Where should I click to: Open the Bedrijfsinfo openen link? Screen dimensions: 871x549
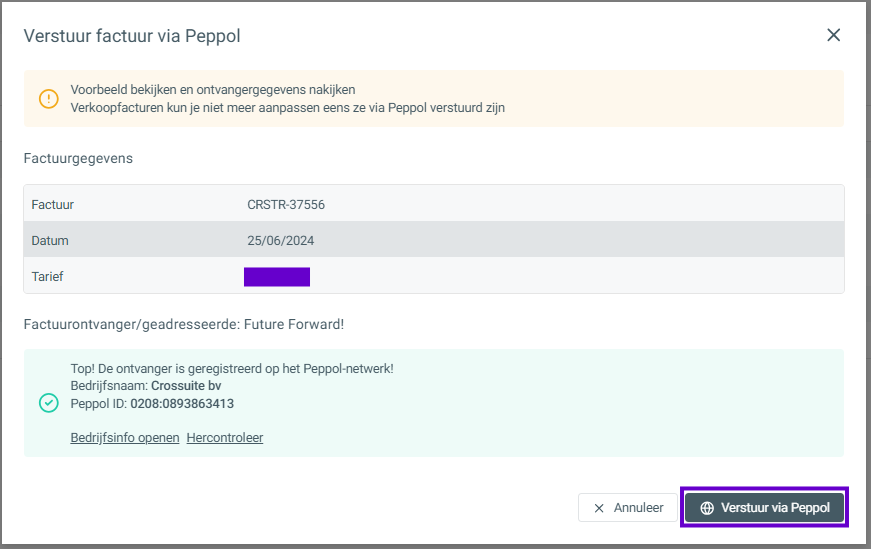point(125,438)
